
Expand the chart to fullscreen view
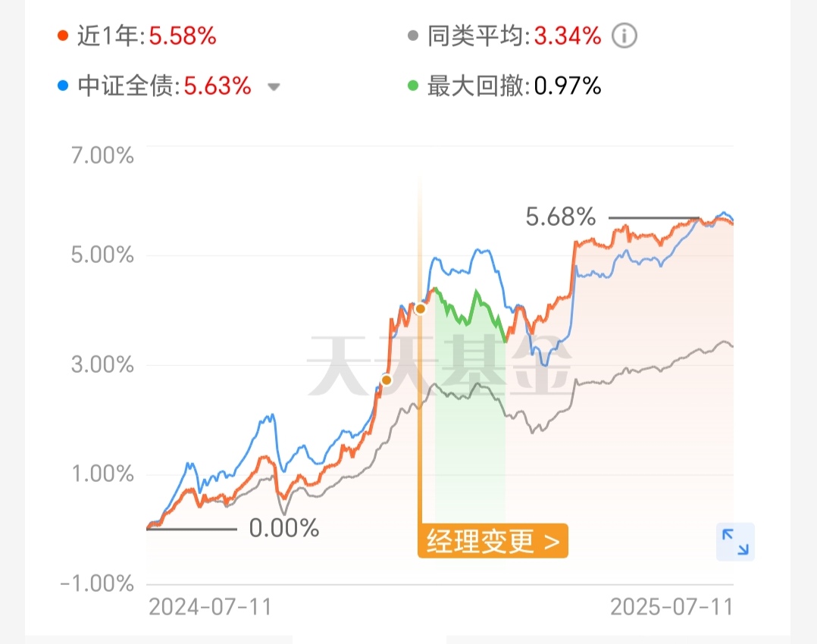(735, 542)
